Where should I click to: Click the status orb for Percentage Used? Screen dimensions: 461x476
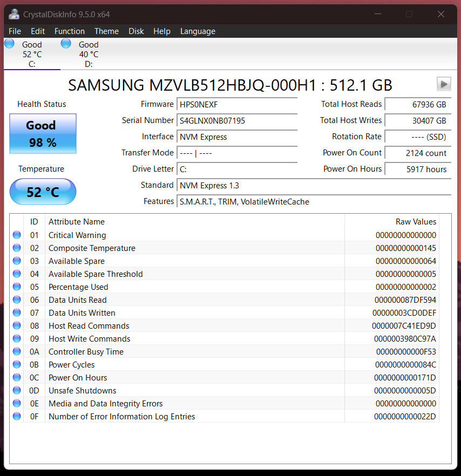point(17,287)
